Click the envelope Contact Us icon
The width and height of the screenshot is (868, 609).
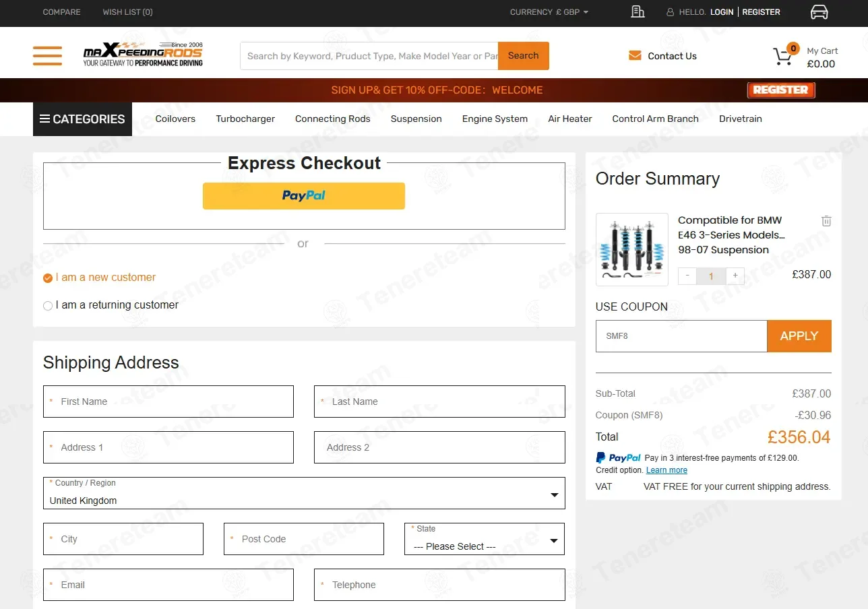[635, 56]
